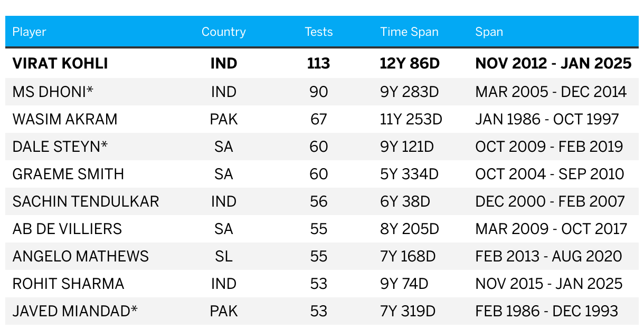This screenshot has width=644, height=330.
Task: Click the Time Span column header
Action: [x=409, y=32]
